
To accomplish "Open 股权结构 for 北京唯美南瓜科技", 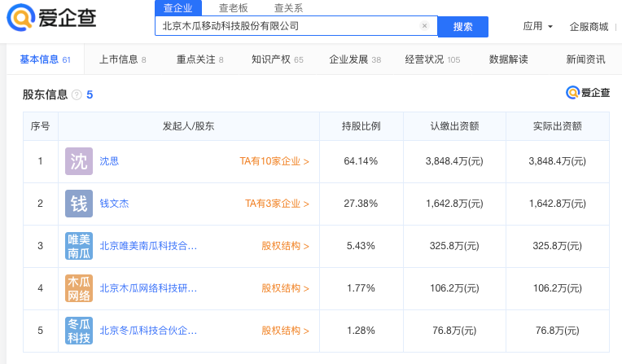I will point(285,246).
